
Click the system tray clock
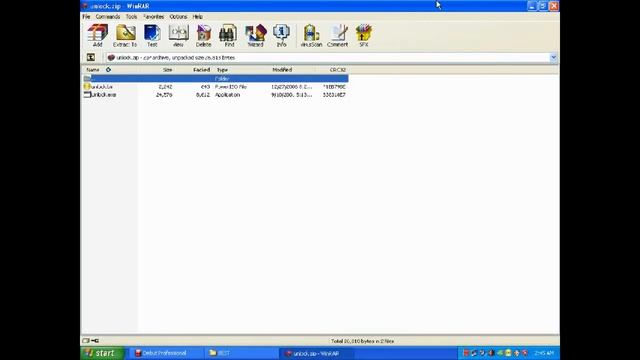click(x=543, y=353)
